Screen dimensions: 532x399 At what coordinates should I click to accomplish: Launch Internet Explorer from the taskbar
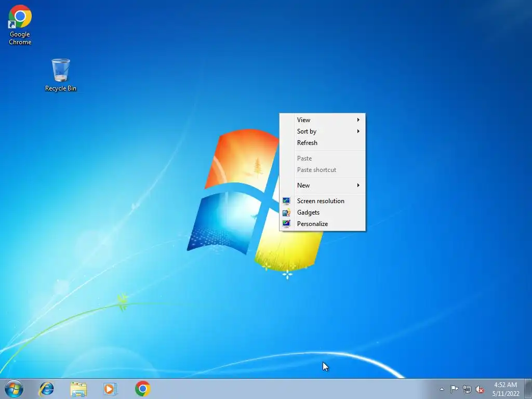coord(46,389)
